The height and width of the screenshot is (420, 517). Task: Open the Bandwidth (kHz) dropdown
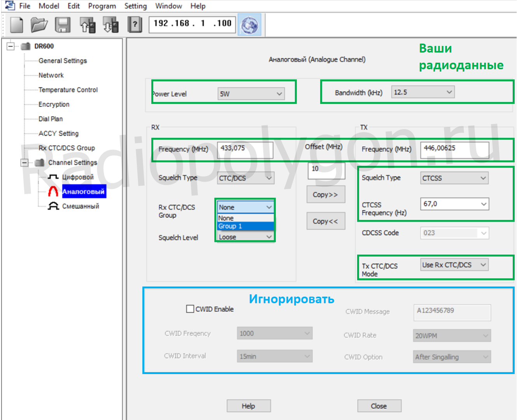pyautogui.click(x=423, y=92)
